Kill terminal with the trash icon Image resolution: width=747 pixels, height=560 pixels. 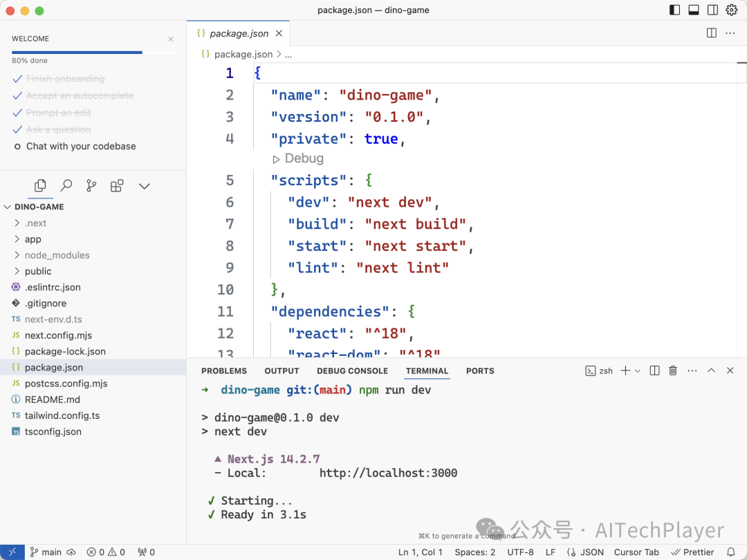click(673, 371)
